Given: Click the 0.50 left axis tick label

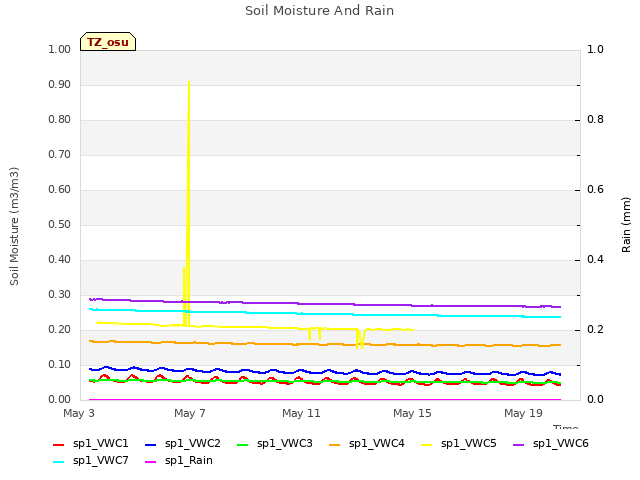Looking at the screenshot, I should pos(60,224).
